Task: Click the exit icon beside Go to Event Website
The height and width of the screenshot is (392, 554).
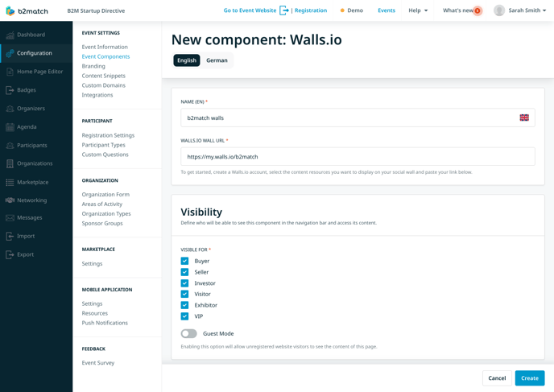Action: click(284, 10)
